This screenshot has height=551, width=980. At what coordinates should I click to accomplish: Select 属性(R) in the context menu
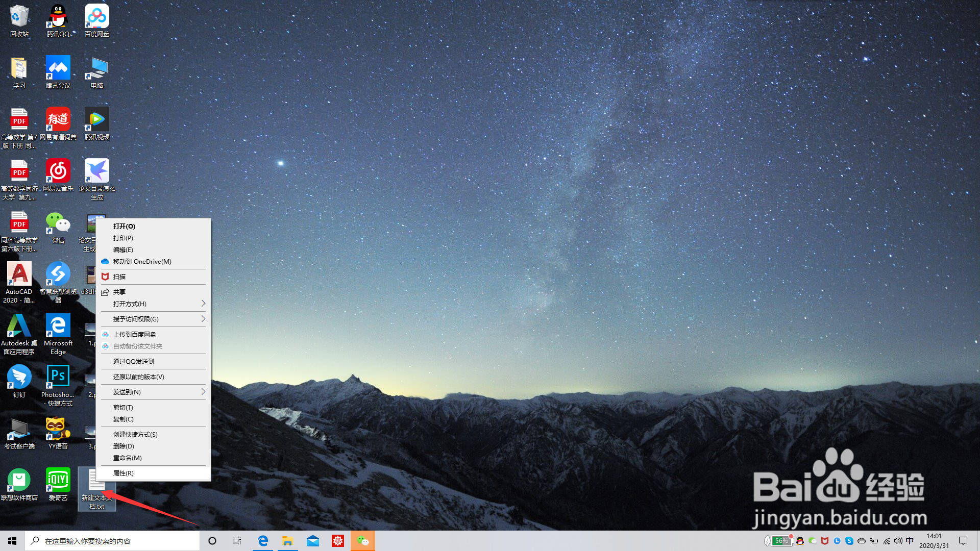(x=124, y=473)
